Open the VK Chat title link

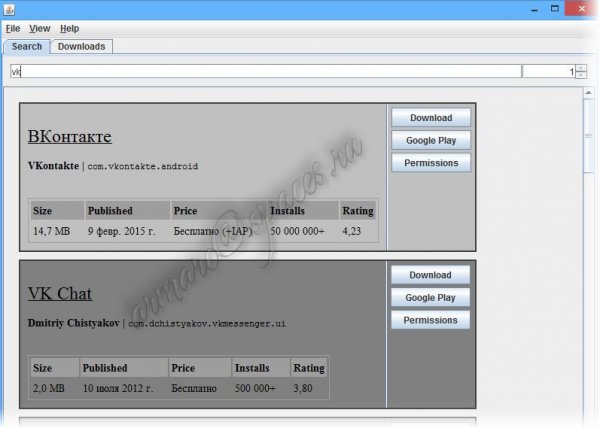[x=60, y=294]
